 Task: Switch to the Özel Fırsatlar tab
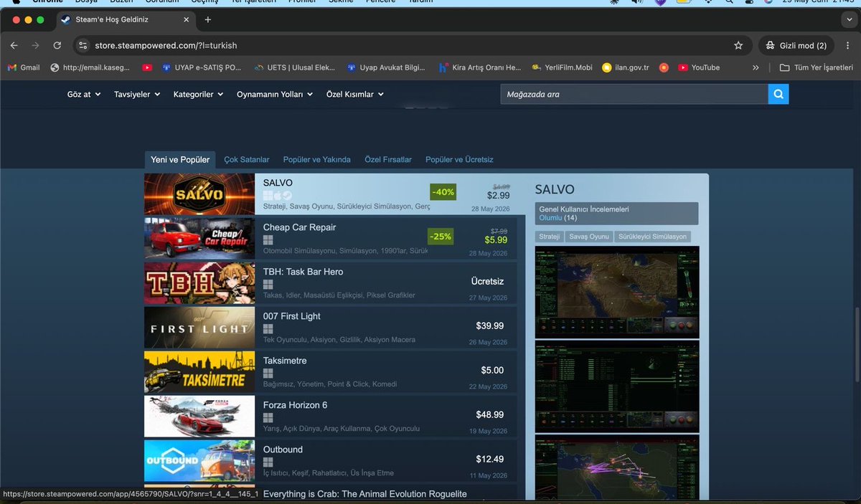pos(388,159)
